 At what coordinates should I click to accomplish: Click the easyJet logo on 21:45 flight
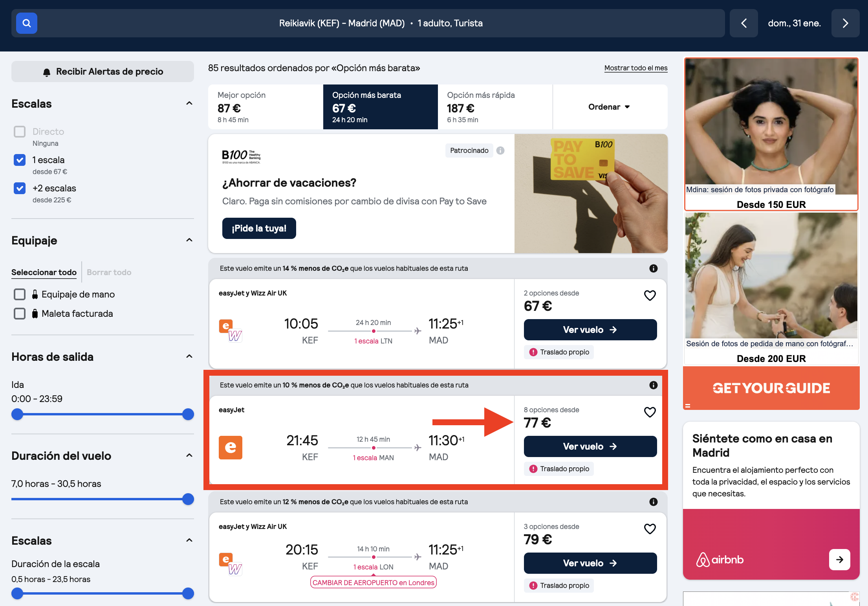tap(231, 448)
